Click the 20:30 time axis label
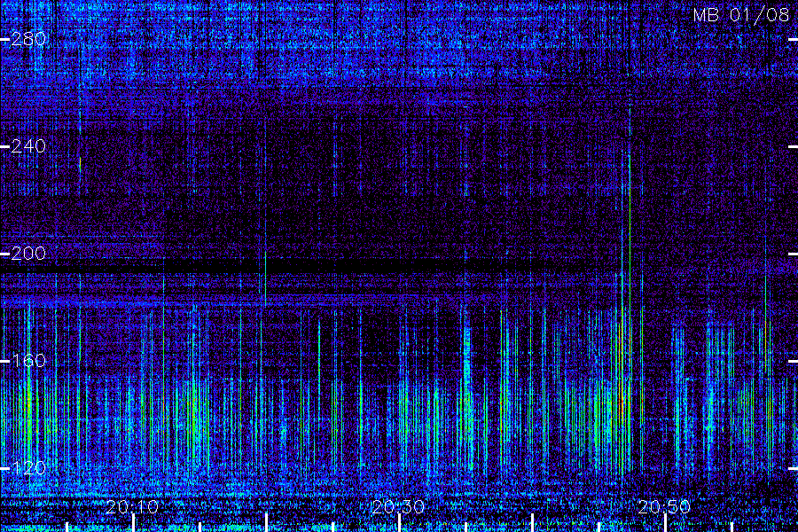Image resolution: width=798 pixels, height=532 pixels. point(398,506)
